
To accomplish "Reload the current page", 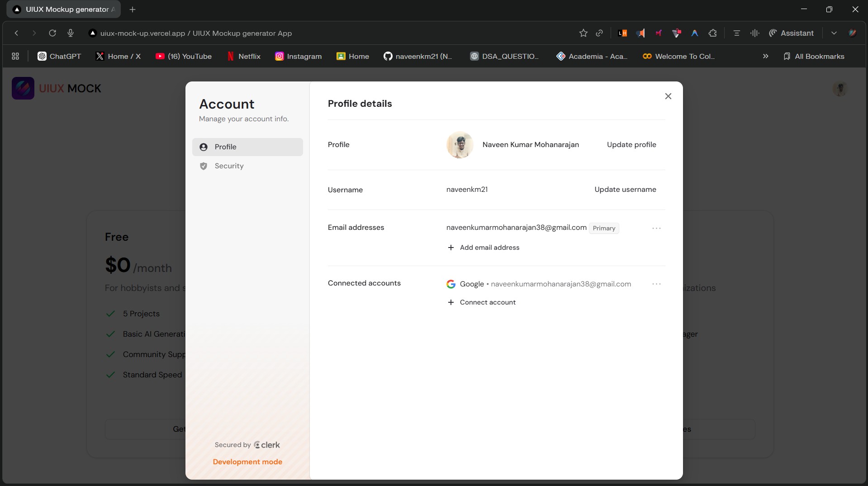I will [52, 33].
